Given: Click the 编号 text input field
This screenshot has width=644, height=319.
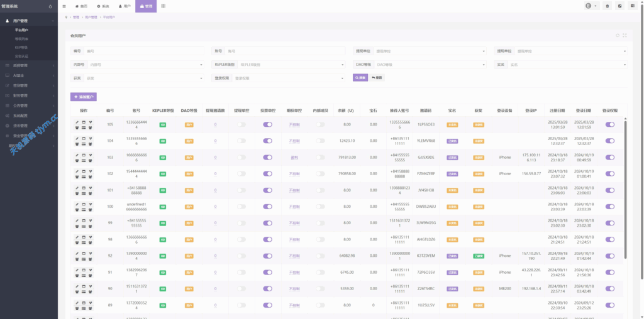Looking at the screenshot, I should click(143, 51).
